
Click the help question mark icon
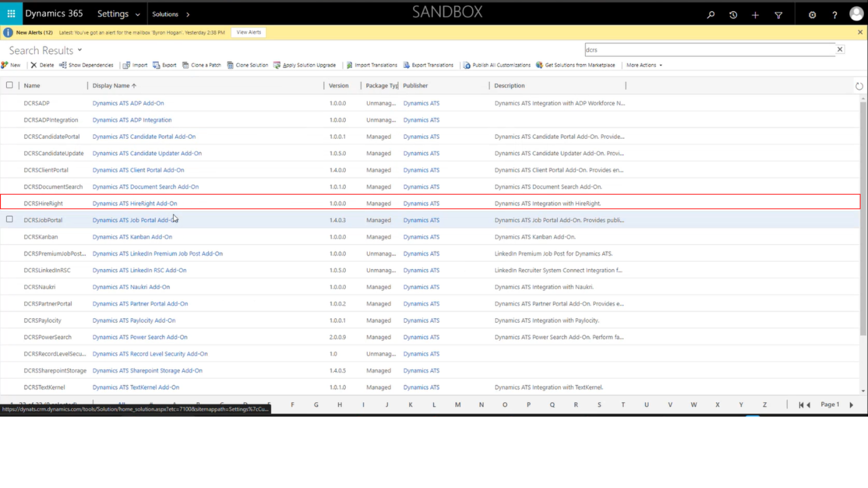coord(835,15)
